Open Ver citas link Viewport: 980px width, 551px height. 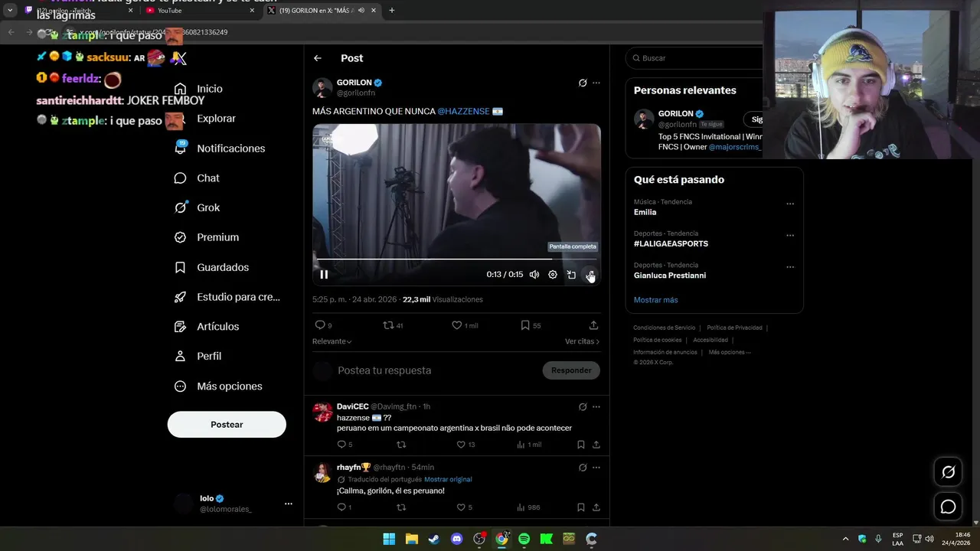pos(582,341)
